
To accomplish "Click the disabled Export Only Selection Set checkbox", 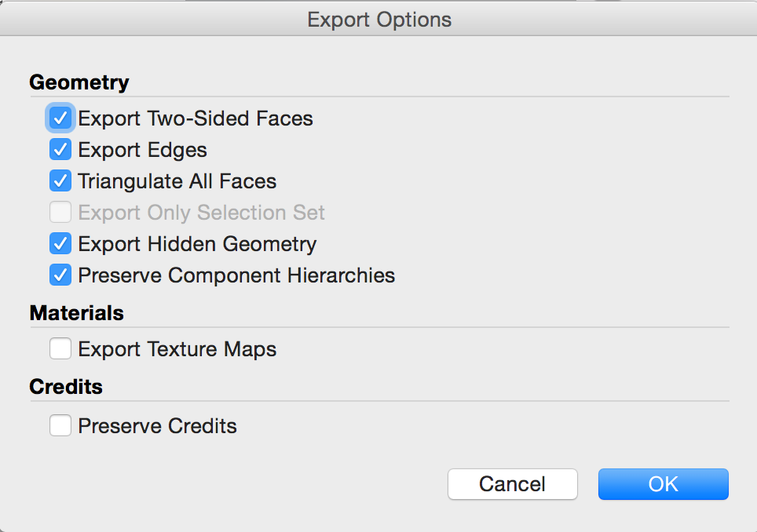I will 60,212.
